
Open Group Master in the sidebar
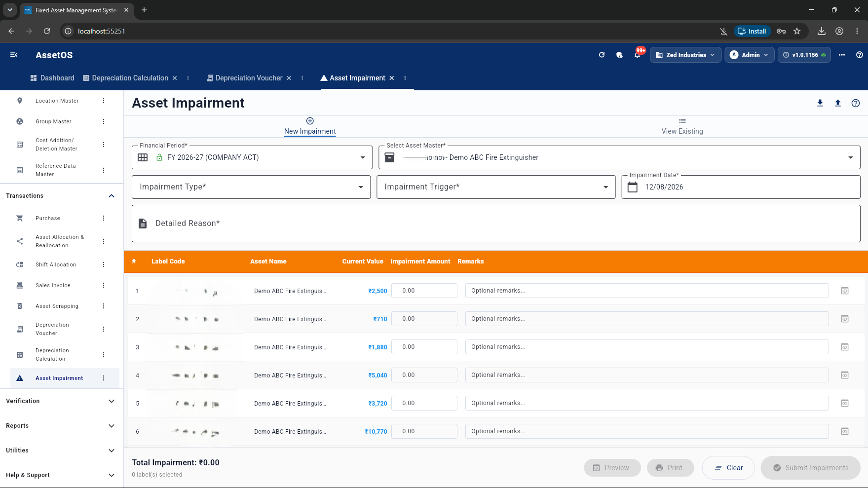(53, 121)
